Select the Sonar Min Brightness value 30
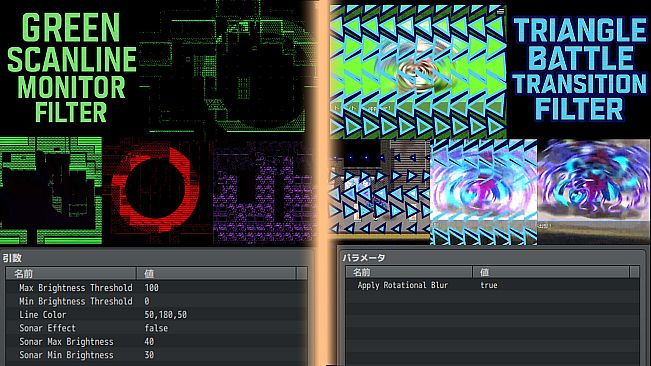This screenshot has height=366, width=651. click(149, 355)
